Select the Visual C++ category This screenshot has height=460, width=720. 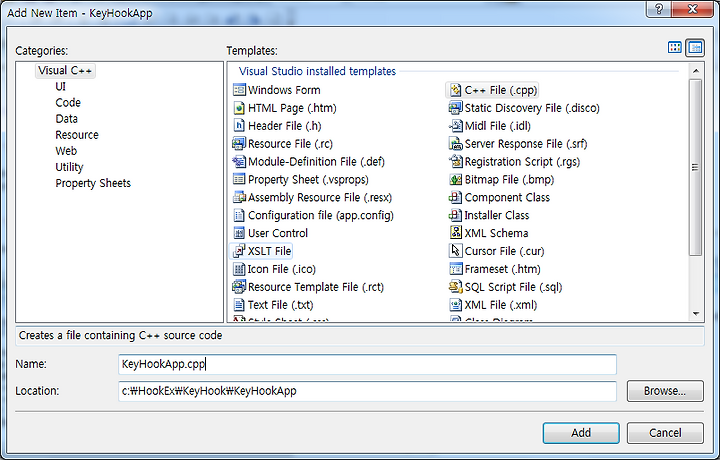pyautogui.click(x=65, y=71)
